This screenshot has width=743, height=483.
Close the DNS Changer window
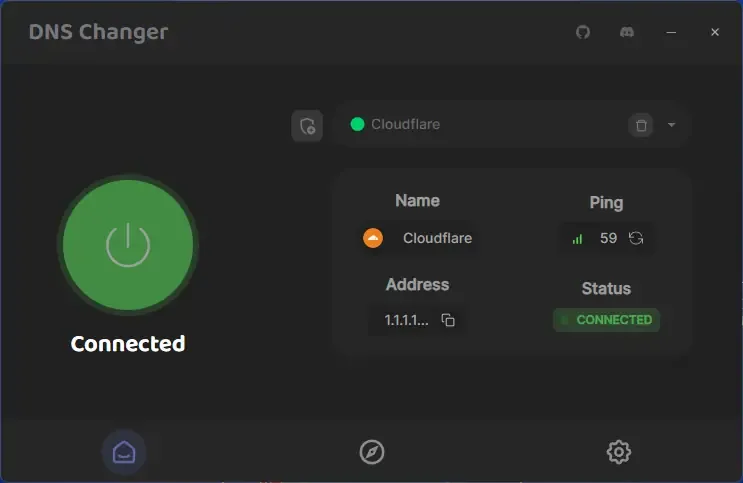[715, 32]
